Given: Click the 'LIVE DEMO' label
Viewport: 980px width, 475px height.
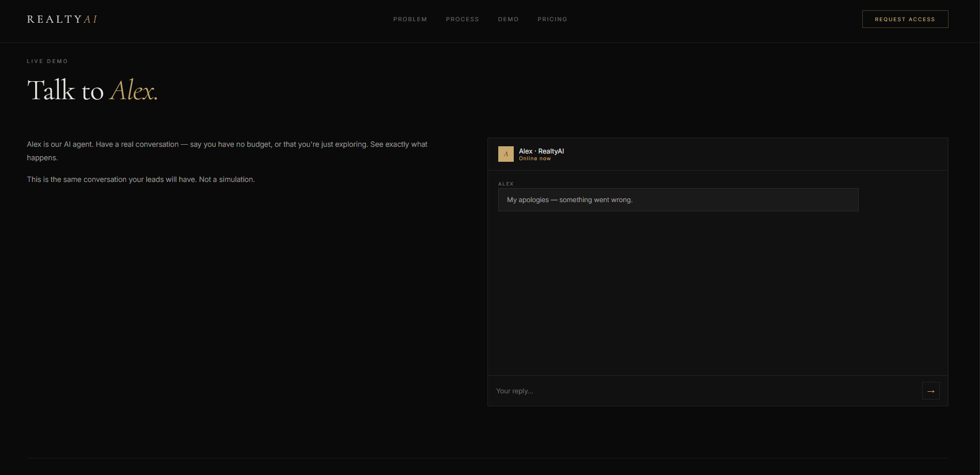Looking at the screenshot, I should pyautogui.click(x=48, y=61).
